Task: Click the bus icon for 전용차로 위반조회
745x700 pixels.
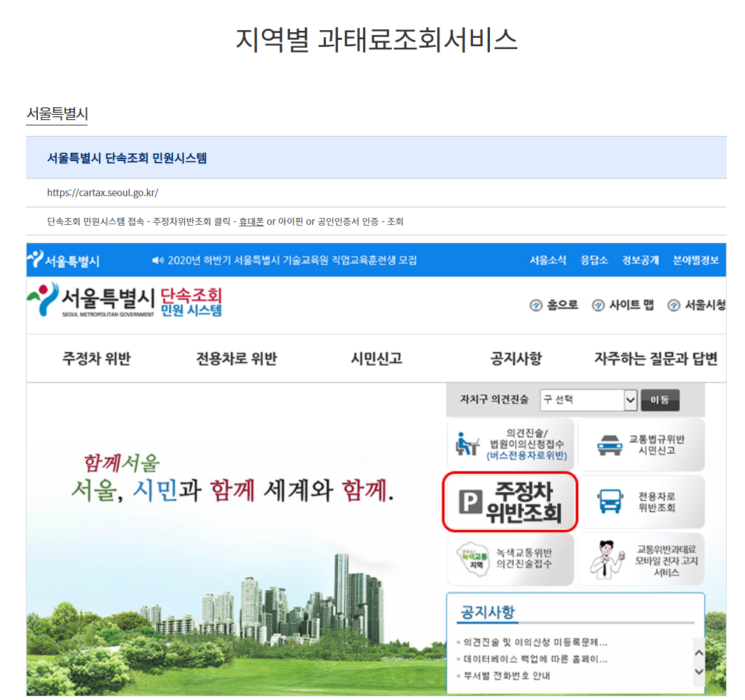Action: pos(610,502)
